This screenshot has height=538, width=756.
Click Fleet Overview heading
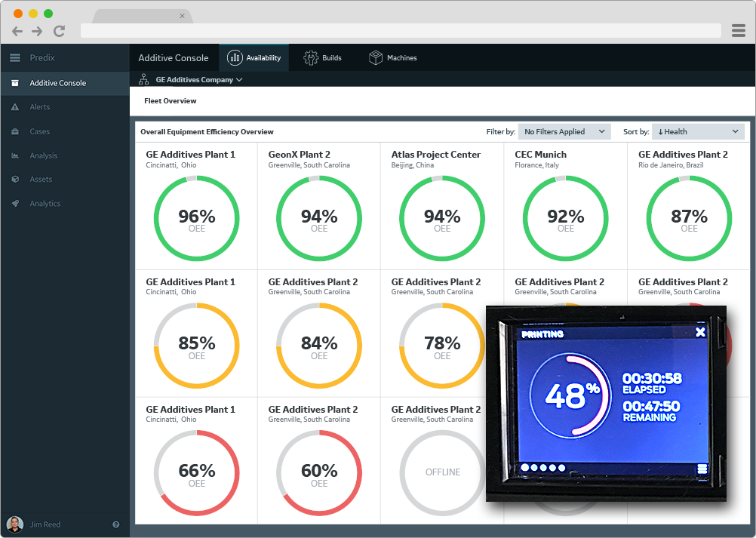click(x=171, y=101)
